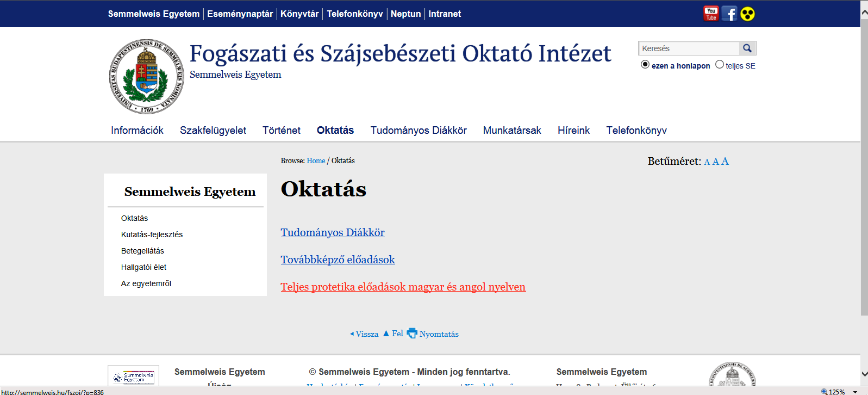Click the yellow accessibility icon
This screenshot has width=868, height=395.
click(748, 14)
